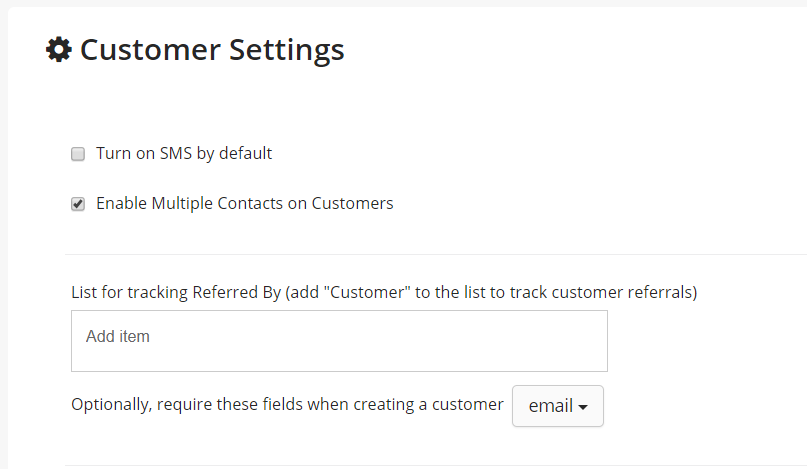Click the divider line below Enable Multiple Contacts
The width and height of the screenshot is (807, 469).
coord(436,254)
